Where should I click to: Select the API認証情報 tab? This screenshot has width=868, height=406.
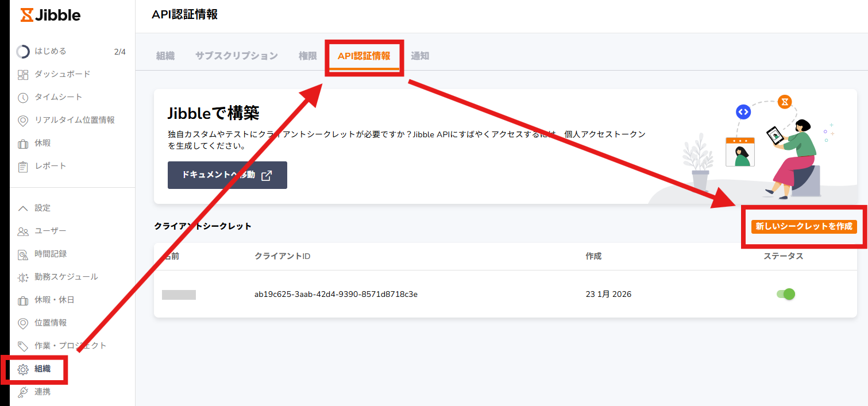click(364, 56)
